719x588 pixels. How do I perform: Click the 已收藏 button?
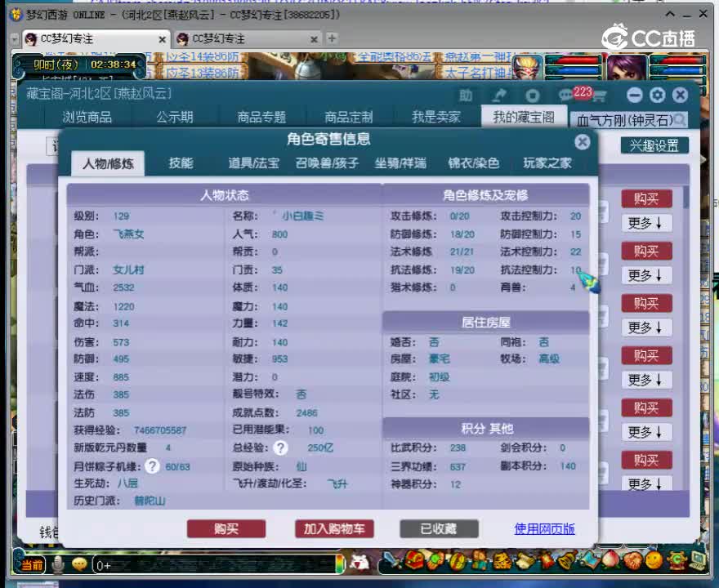[x=439, y=529]
